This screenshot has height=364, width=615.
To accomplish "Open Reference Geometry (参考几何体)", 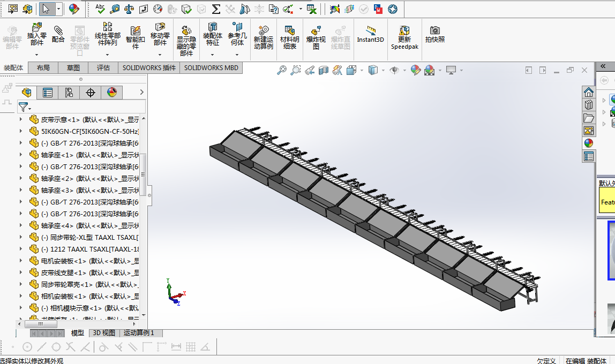I will (237, 34).
